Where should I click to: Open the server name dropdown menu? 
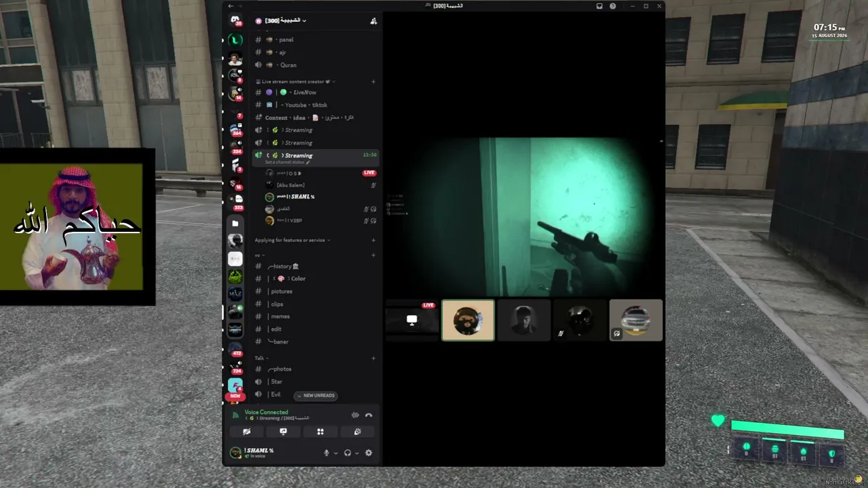click(281, 21)
